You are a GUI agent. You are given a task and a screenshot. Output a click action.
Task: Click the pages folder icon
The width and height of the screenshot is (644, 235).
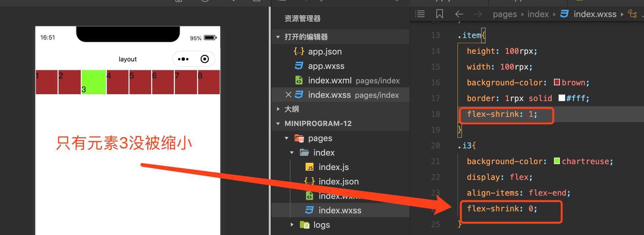pos(299,138)
